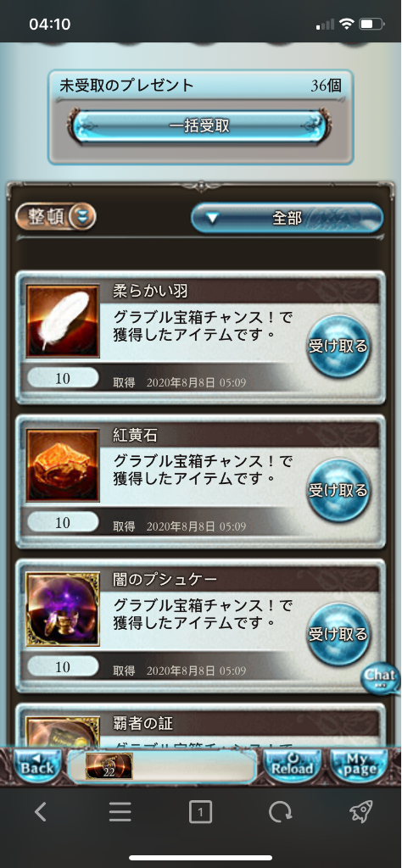Tap the rank 22 status badge
The height and width of the screenshot is (868, 402).
pos(109,766)
